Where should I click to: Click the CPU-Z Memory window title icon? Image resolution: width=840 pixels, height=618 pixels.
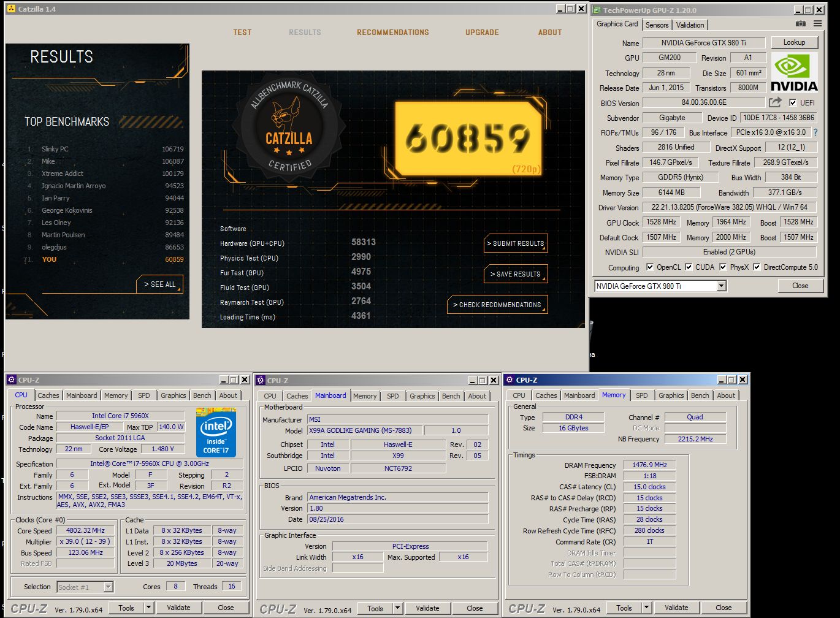point(509,380)
